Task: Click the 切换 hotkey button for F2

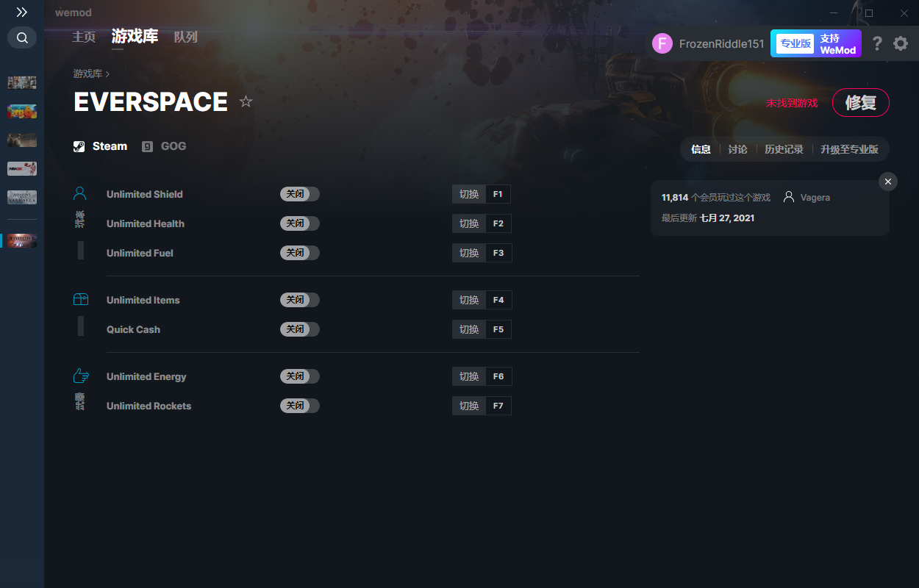Action: click(469, 223)
